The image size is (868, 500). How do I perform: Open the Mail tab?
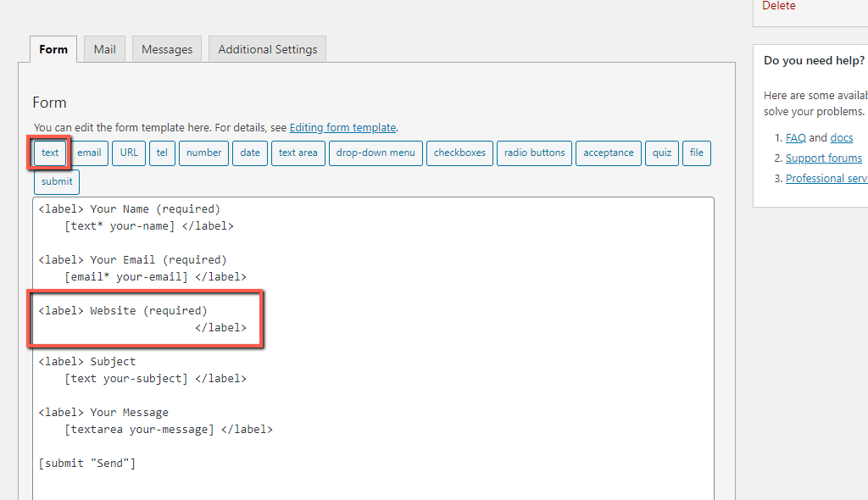pyautogui.click(x=104, y=49)
